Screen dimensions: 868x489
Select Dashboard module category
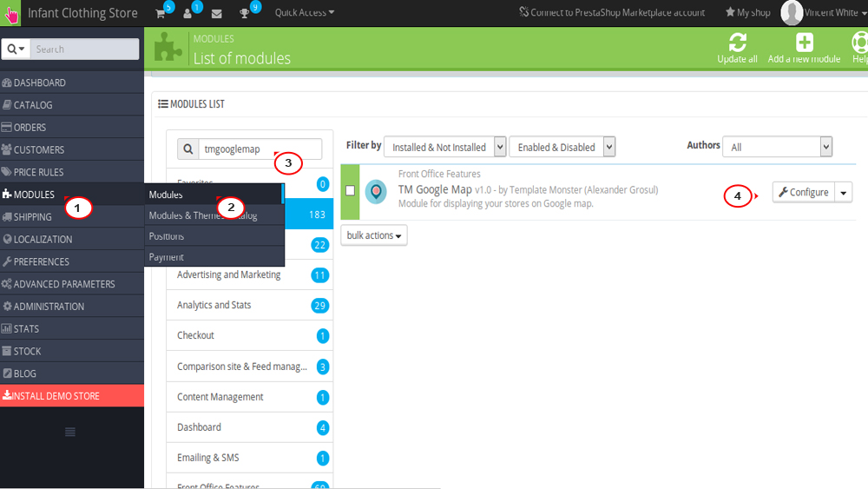[x=250, y=427]
